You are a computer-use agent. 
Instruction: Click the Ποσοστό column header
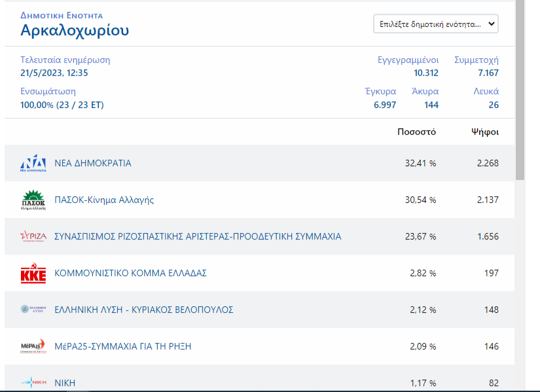(x=416, y=132)
